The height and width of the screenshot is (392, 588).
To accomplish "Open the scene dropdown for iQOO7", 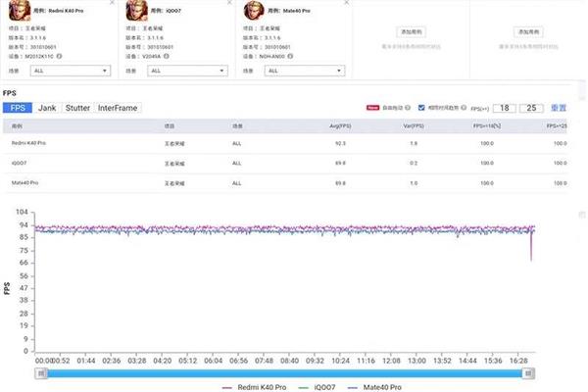I will [x=187, y=71].
